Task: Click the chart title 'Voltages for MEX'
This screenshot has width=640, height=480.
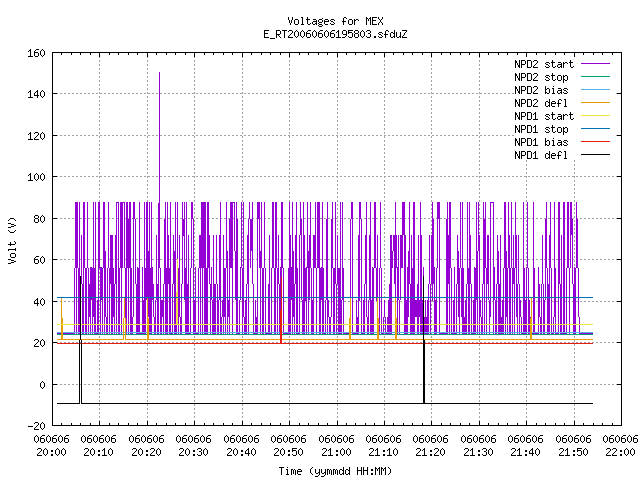Action: (x=335, y=21)
